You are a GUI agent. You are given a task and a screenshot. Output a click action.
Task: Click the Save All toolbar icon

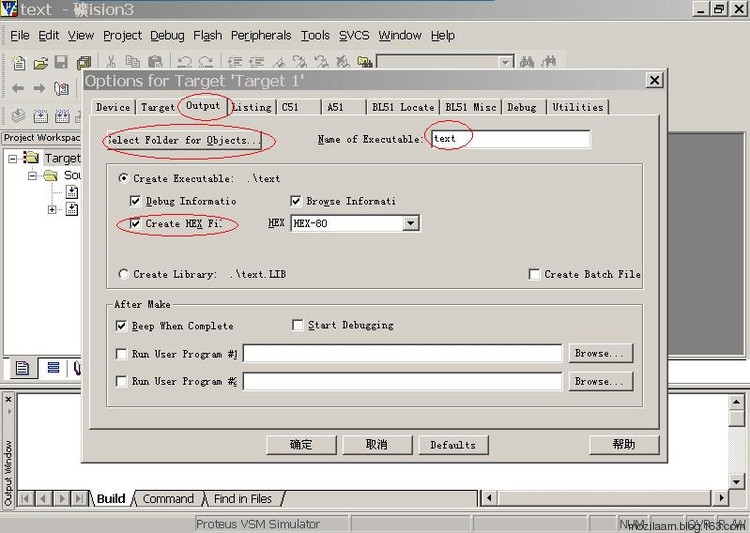(84, 62)
